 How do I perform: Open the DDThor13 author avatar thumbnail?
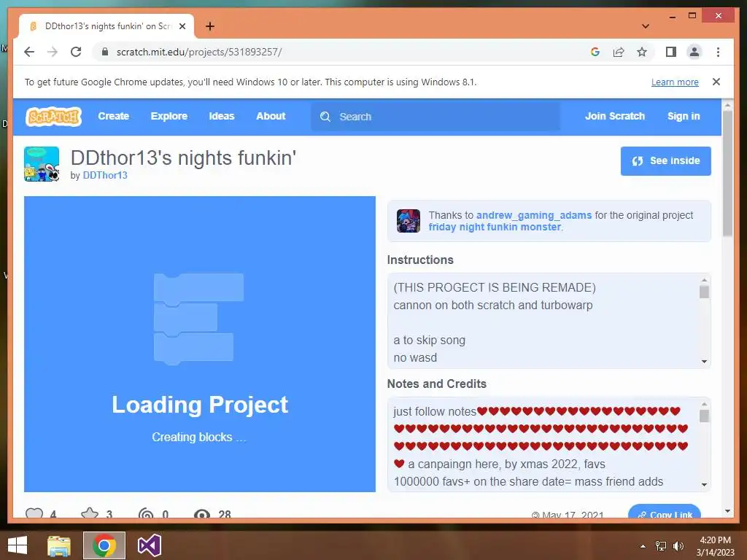(42, 164)
